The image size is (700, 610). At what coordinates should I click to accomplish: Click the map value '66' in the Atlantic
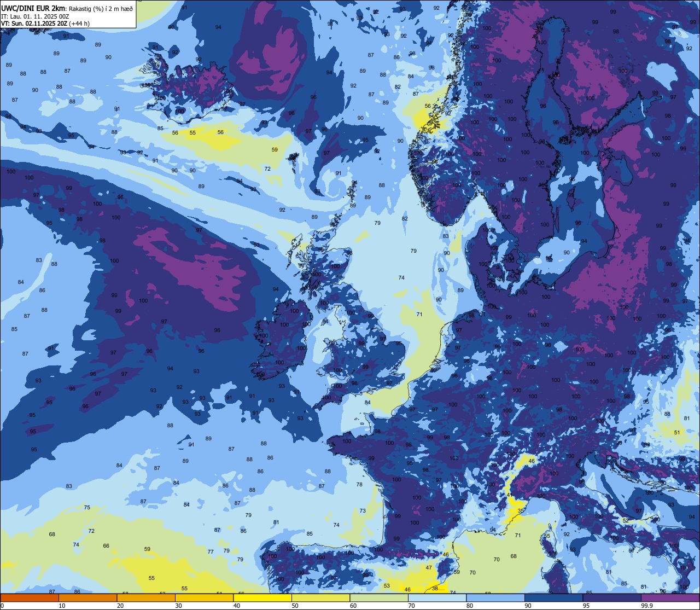106,545
